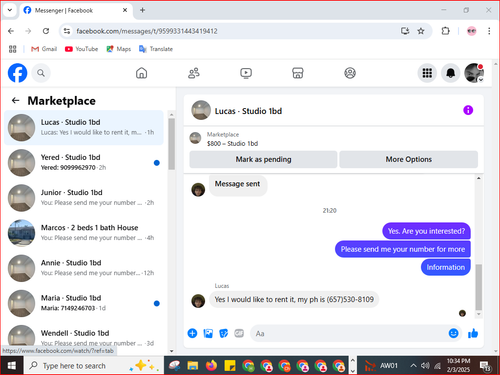Open the Lucas - Studio 1bd conversation

click(84, 128)
